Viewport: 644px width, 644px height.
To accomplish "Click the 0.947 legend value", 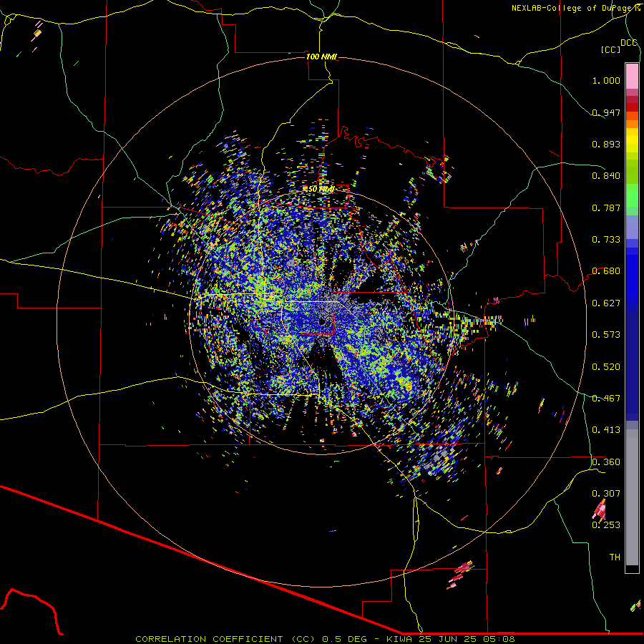I will 606,112.
